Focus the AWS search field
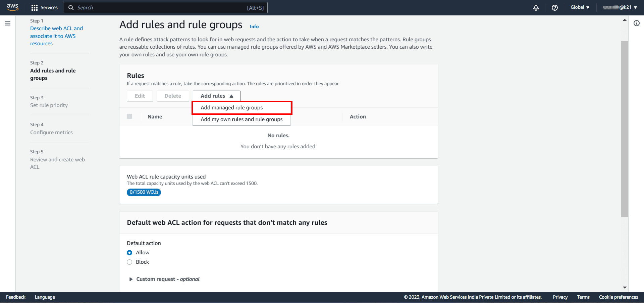 pos(161,7)
